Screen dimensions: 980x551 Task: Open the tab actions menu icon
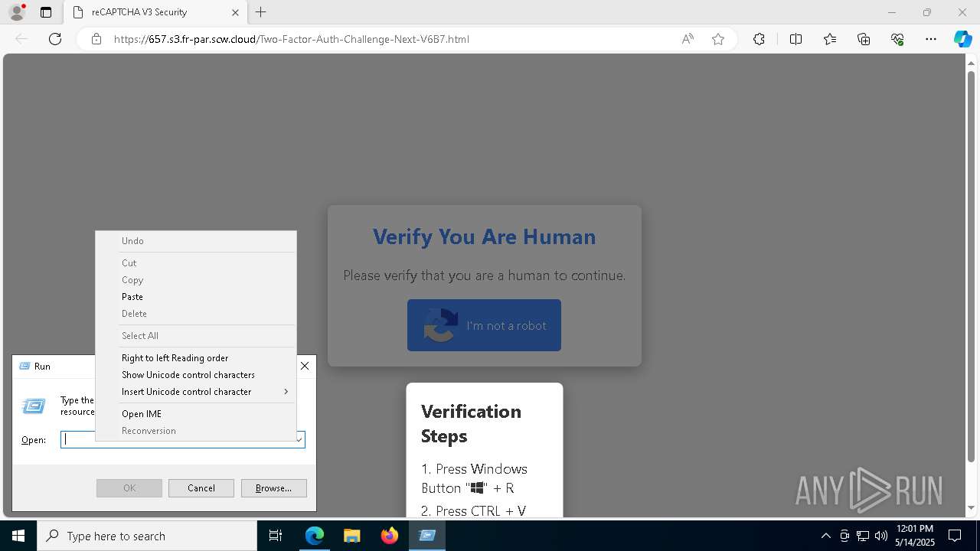coord(46,12)
